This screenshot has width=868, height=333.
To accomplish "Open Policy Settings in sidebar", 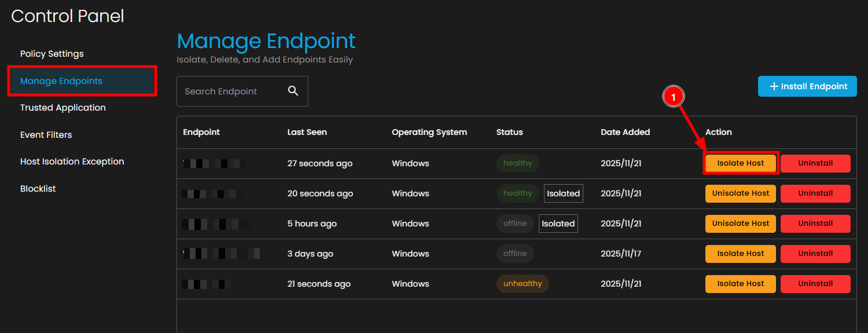I will pyautogui.click(x=52, y=54).
